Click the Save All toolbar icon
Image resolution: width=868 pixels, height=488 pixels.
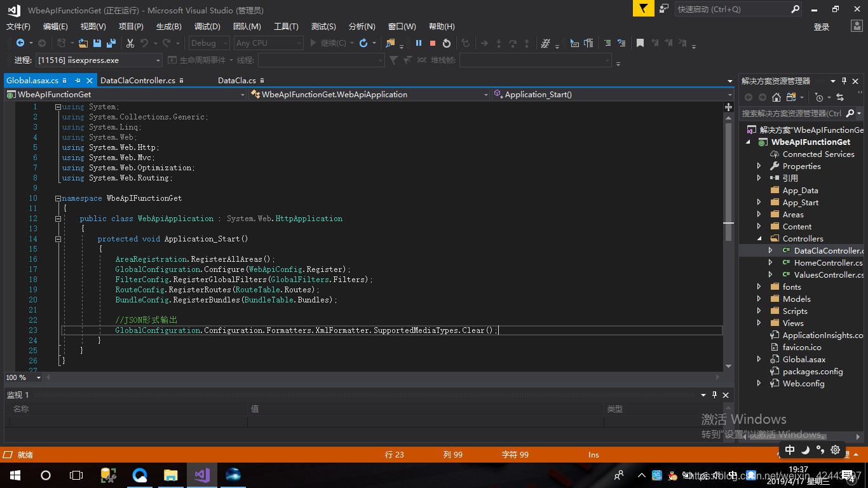coord(111,43)
